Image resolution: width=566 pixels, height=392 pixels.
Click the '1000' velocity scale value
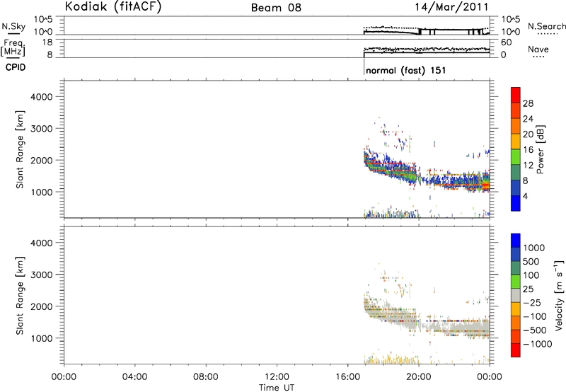[x=534, y=248]
